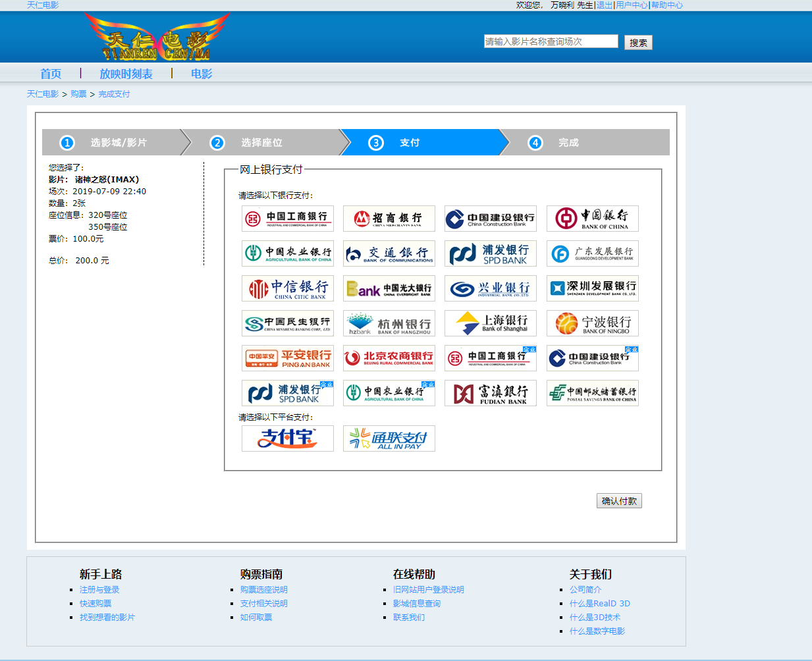The image size is (812, 661).
Task: Choose 招商银行 (China Merchants Bank) for payment
Action: 389,218
